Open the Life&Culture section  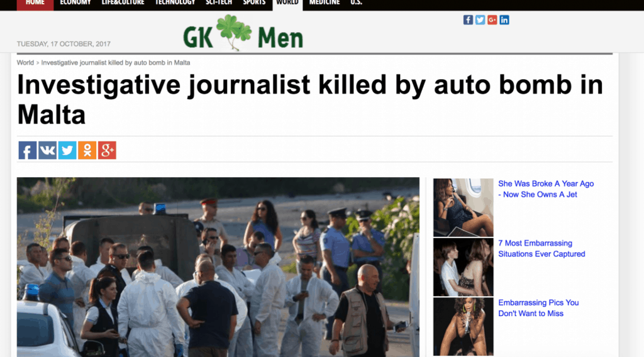(123, 3)
